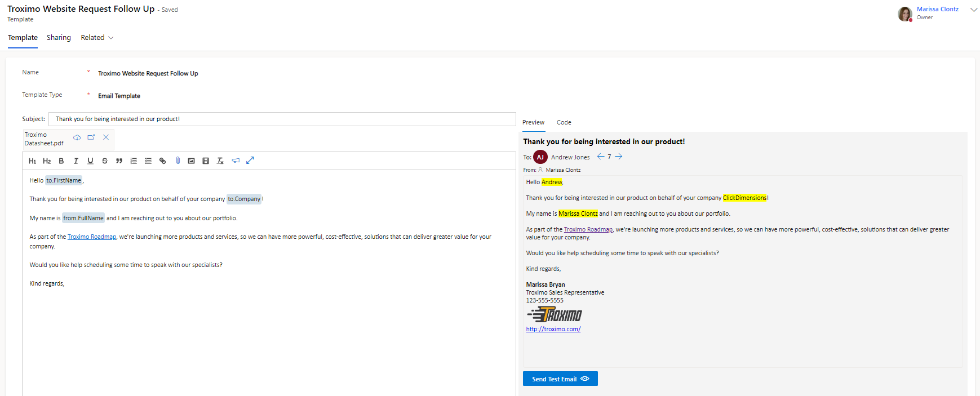
Task: Insert a blockquote
Action: pyautogui.click(x=119, y=161)
